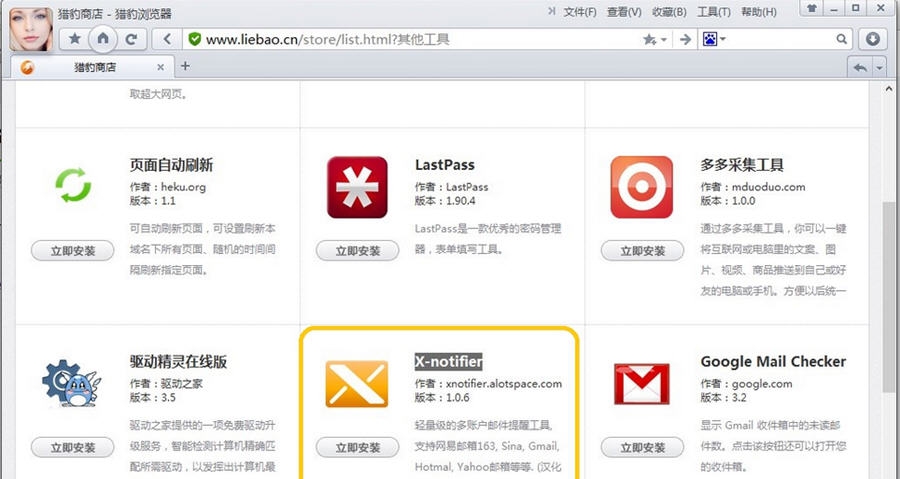Open the downloads manager button
The height and width of the screenshot is (479, 900).
(x=872, y=39)
